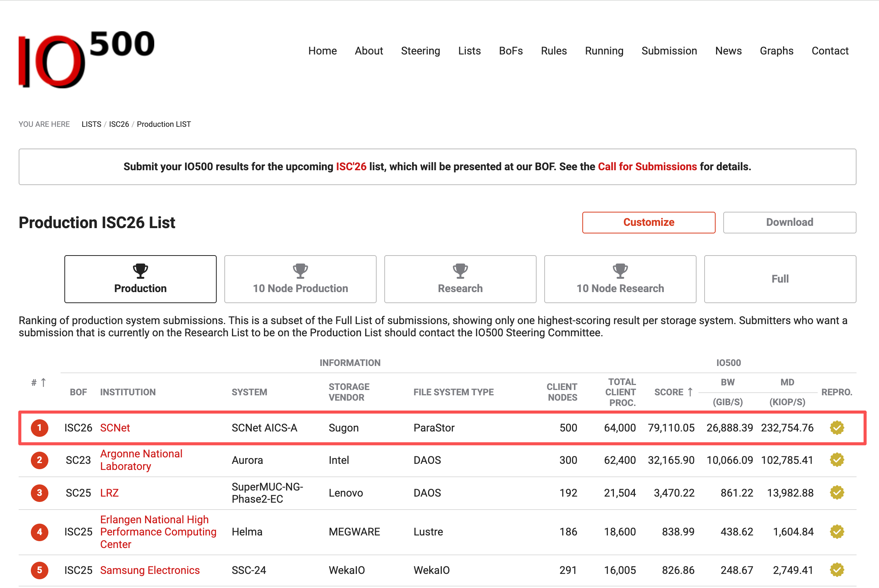Click the ParaStor file system cell
The width and height of the screenshot is (879, 588).
tap(434, 428)
